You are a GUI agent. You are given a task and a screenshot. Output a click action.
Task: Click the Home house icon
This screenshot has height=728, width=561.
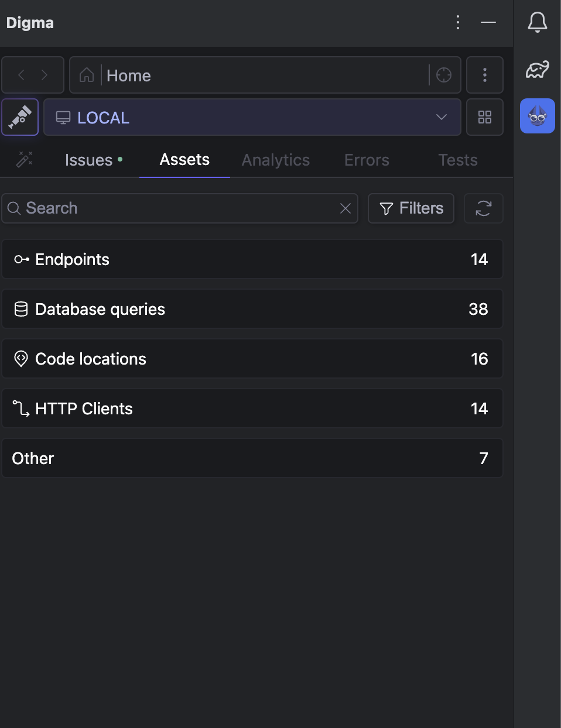click(x=87, y=75)
